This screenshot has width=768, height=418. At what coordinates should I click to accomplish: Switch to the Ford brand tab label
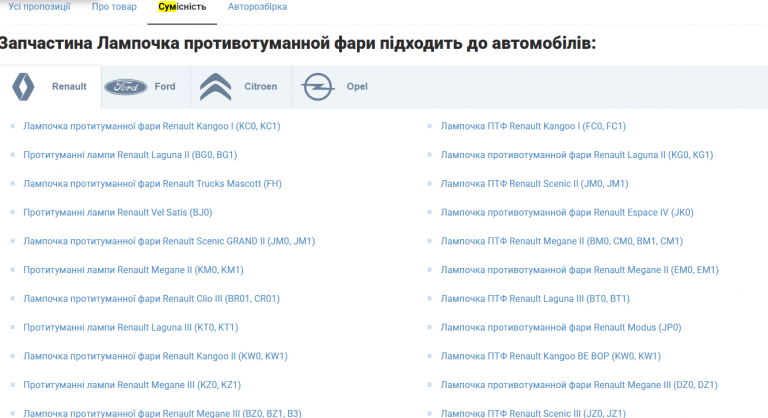(x=165, y=86)
